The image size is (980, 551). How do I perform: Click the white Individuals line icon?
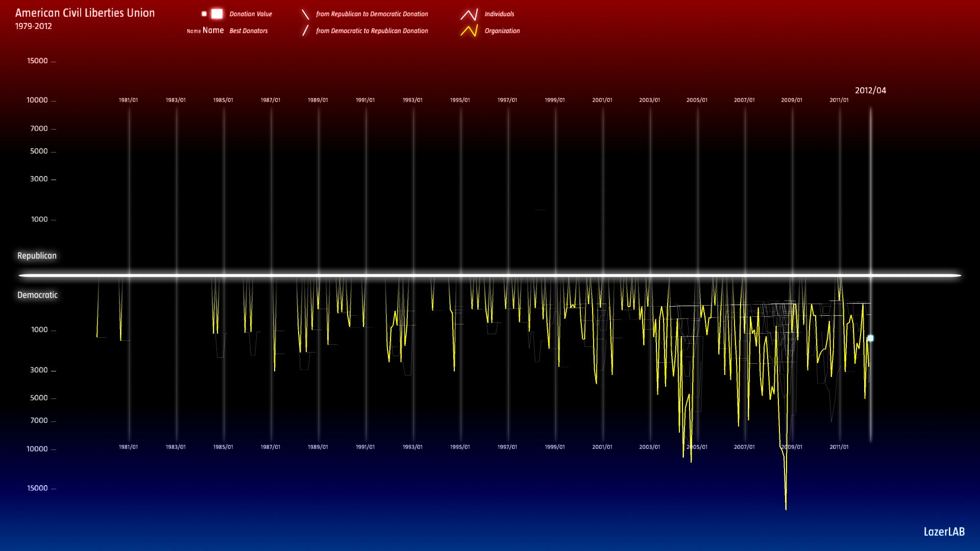tap(469, 14)
